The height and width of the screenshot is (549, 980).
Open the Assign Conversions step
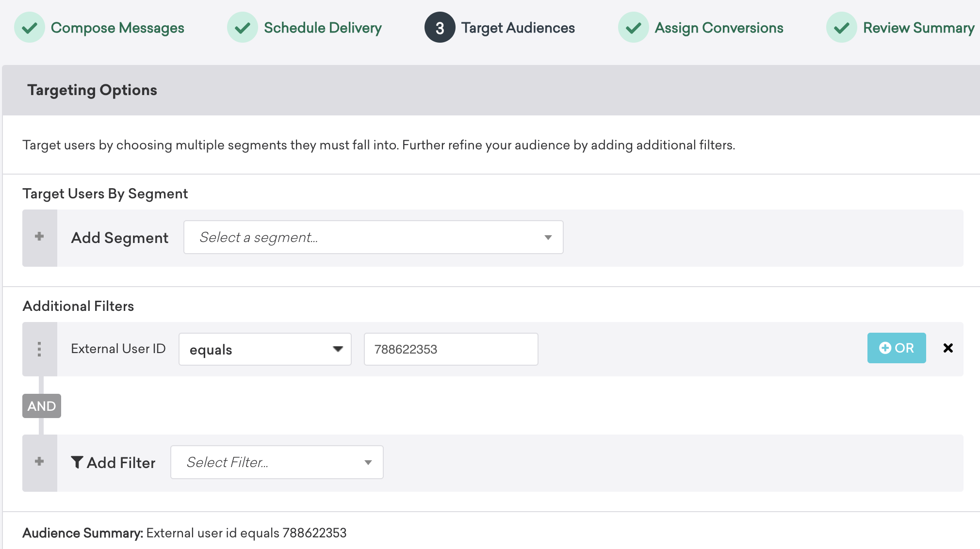pos(719,28)
